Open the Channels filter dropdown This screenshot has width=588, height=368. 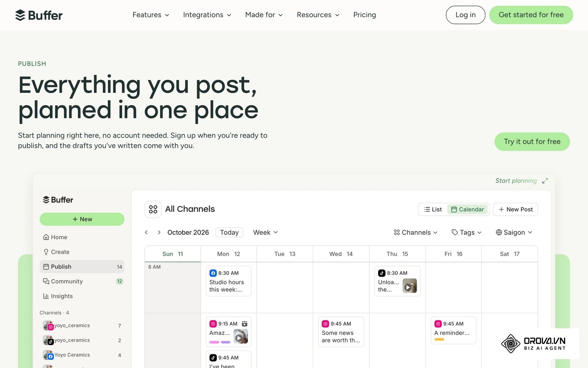click(x=415, y=232)
